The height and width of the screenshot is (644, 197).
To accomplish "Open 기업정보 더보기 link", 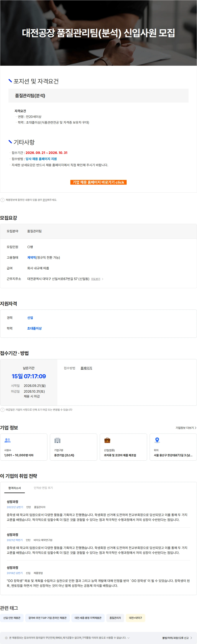I will tap(184, 428).
